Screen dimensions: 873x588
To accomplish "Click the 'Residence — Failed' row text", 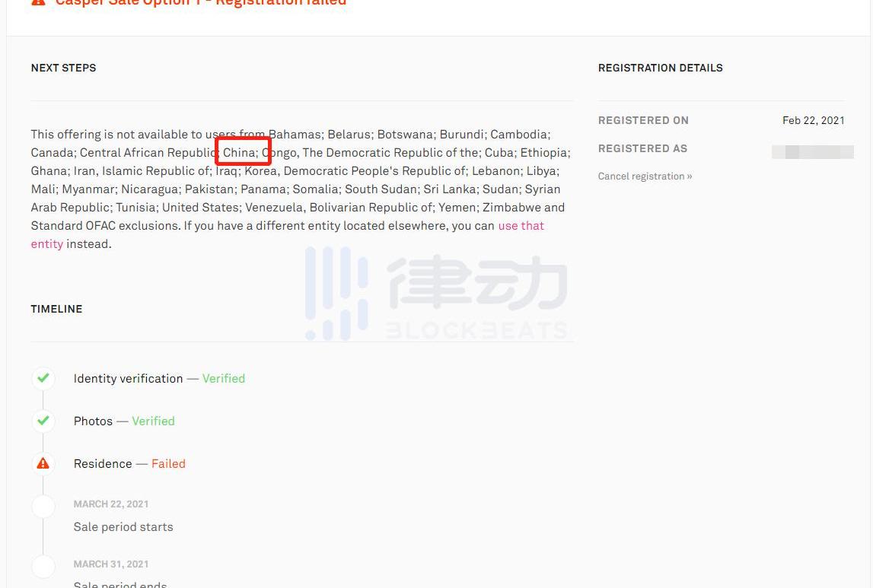I will [x=129, y=464].
